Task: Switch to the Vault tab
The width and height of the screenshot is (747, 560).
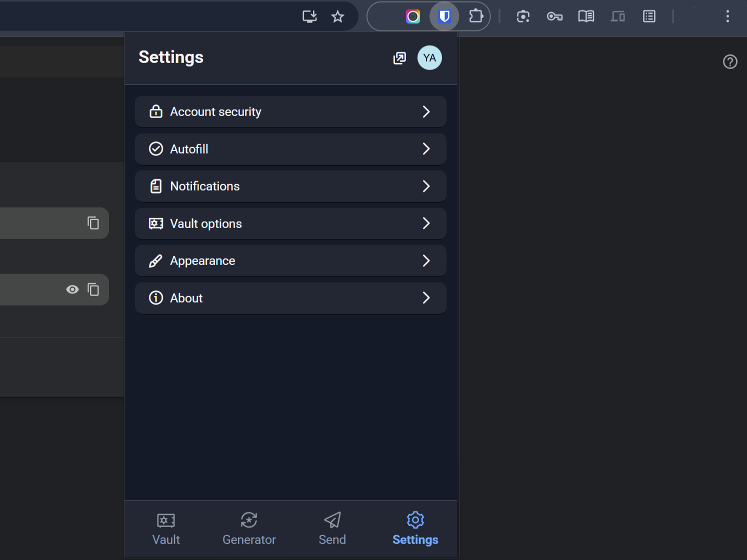Action: (x=166, y=529)
